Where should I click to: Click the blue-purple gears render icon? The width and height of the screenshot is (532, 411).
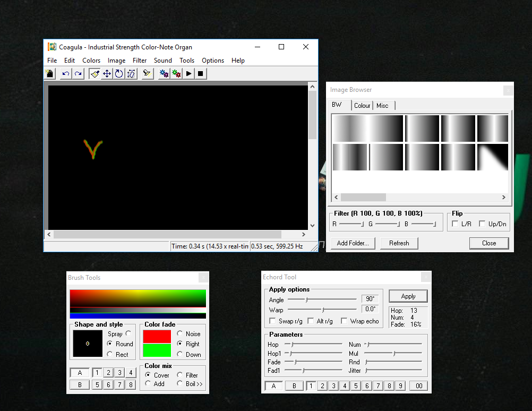(x=164, y=74)
